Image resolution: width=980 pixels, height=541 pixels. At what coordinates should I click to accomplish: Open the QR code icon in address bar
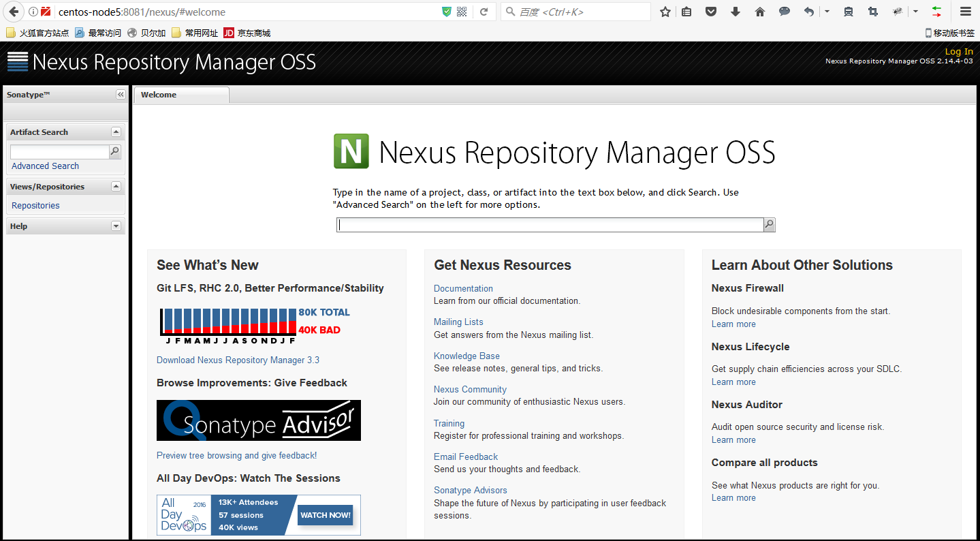tap(462, 12)
